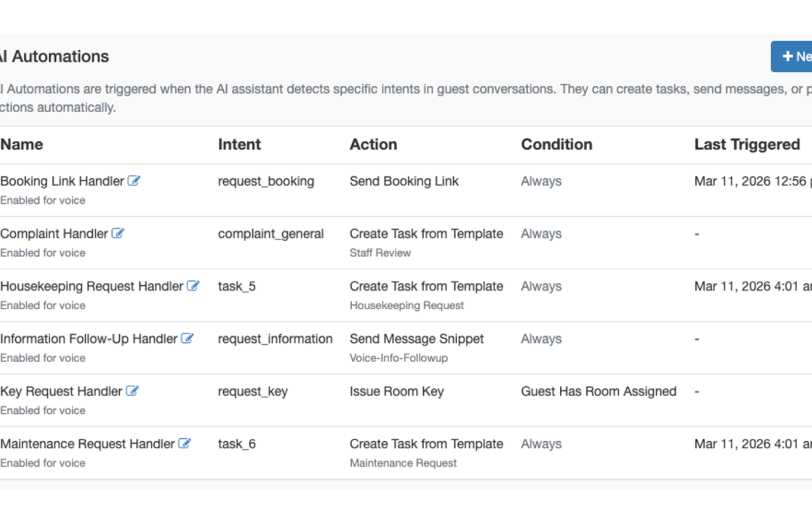Click the Key Request Handler edit icon
This screenshot has width=812, height=524.
(132, 391)
